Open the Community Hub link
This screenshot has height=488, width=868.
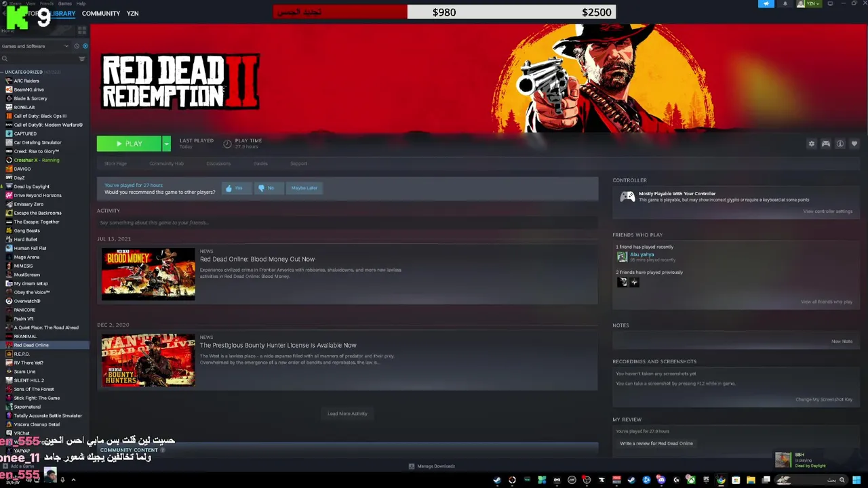pos(166,163)
